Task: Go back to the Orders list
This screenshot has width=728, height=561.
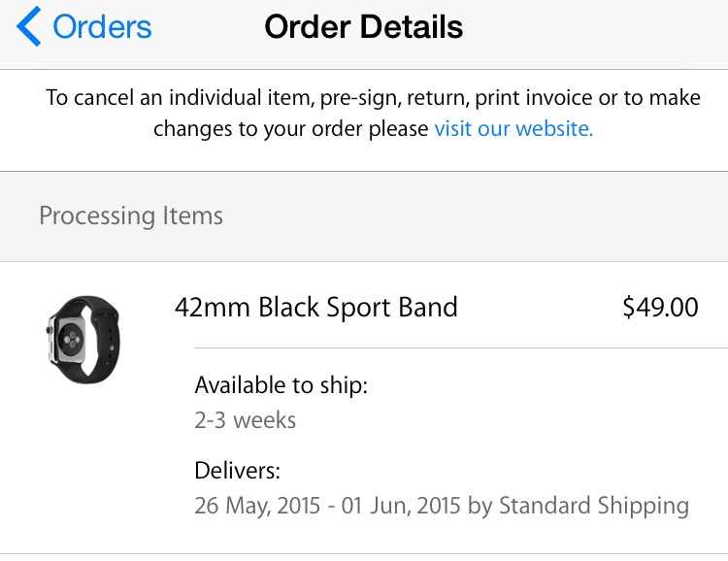Action: [x=102, y=27]
